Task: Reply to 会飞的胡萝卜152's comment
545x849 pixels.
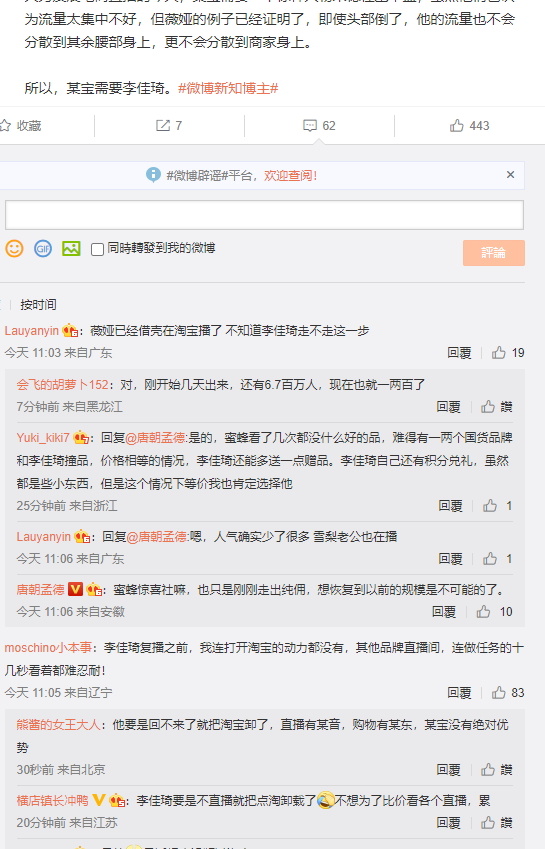Action: pos(448,407)
